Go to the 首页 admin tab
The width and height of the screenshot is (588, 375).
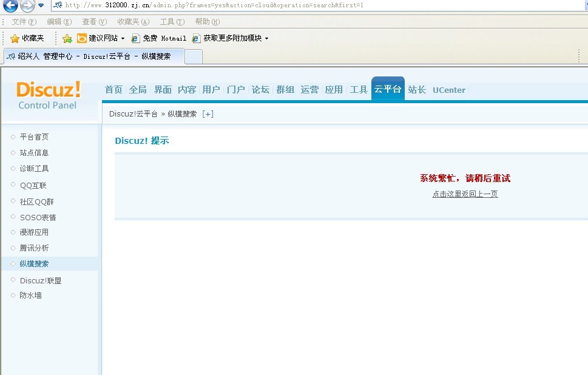pyautogui.click(x=113, y=90)
